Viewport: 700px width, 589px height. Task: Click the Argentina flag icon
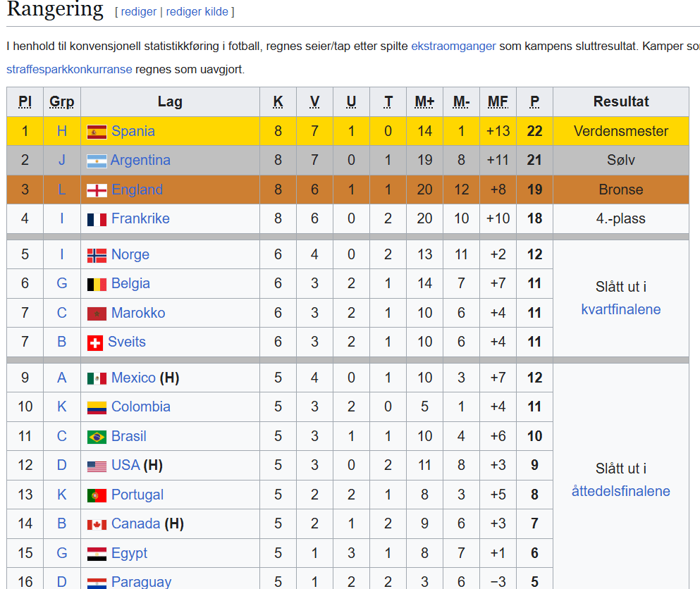(97, 161)
